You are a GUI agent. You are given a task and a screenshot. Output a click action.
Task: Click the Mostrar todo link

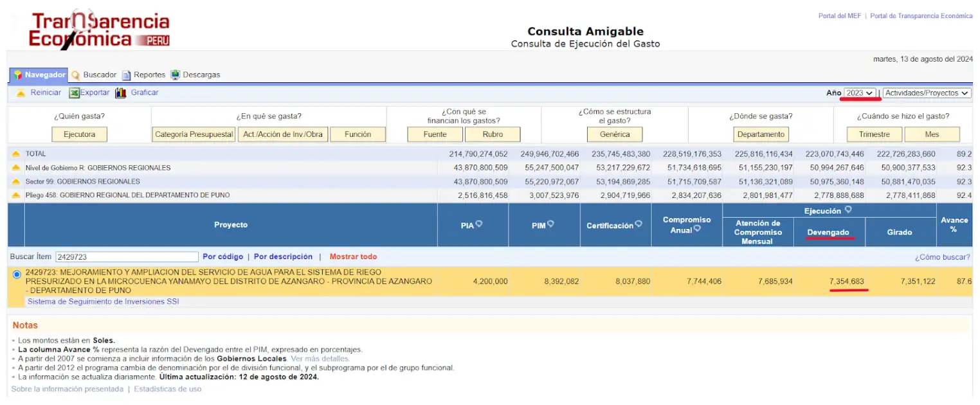click(353, 257)
